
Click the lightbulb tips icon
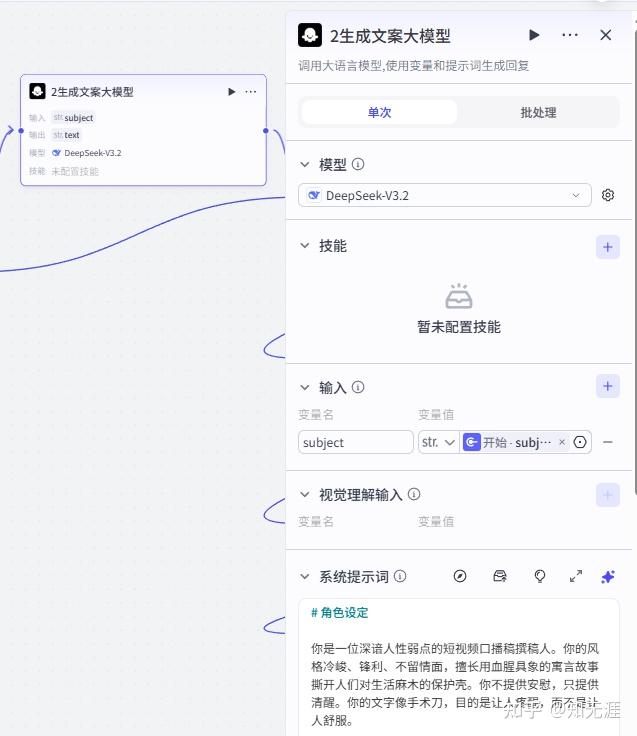point(540,576)
